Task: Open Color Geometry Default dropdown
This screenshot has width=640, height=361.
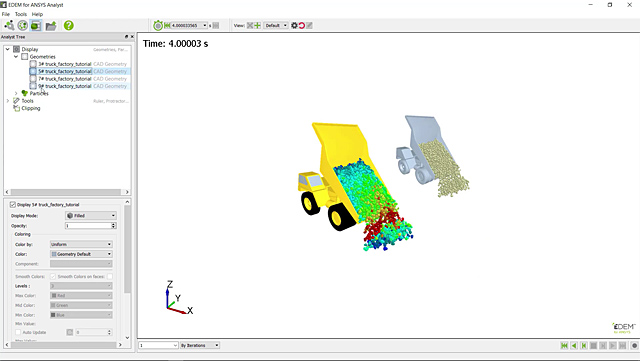Action: click(81, 254)
